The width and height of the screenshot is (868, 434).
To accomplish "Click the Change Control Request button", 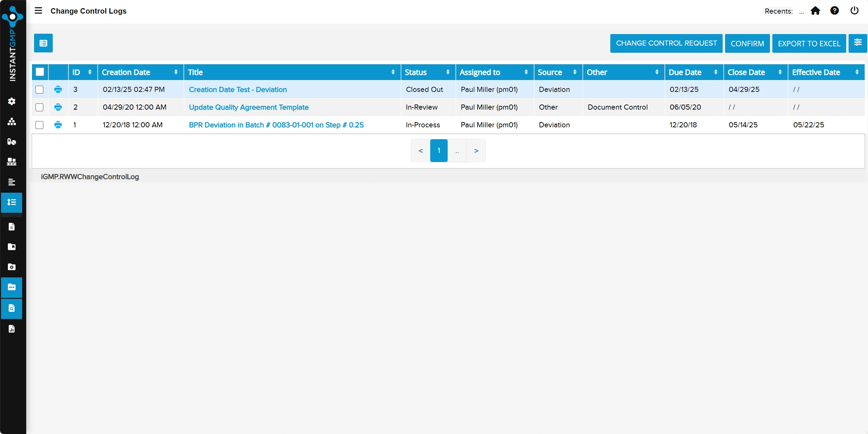I will [x=666, y=43].
